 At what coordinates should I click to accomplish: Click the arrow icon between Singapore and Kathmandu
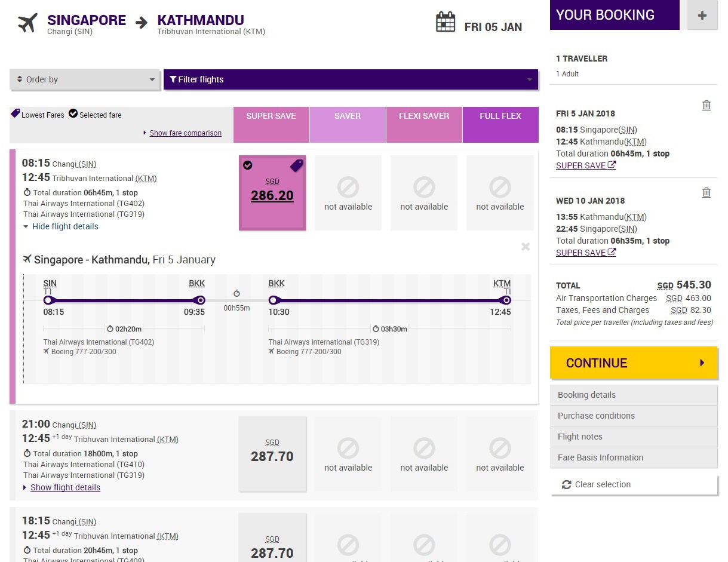click(x=142, y=23)
